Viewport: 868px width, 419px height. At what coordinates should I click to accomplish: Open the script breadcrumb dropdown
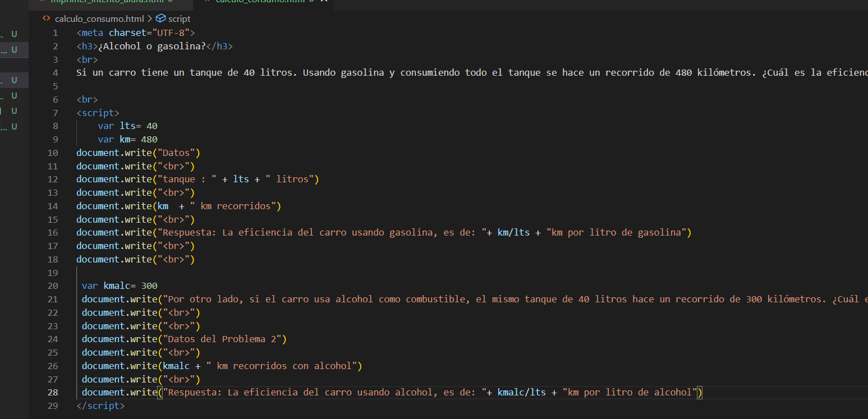(179, 19)
